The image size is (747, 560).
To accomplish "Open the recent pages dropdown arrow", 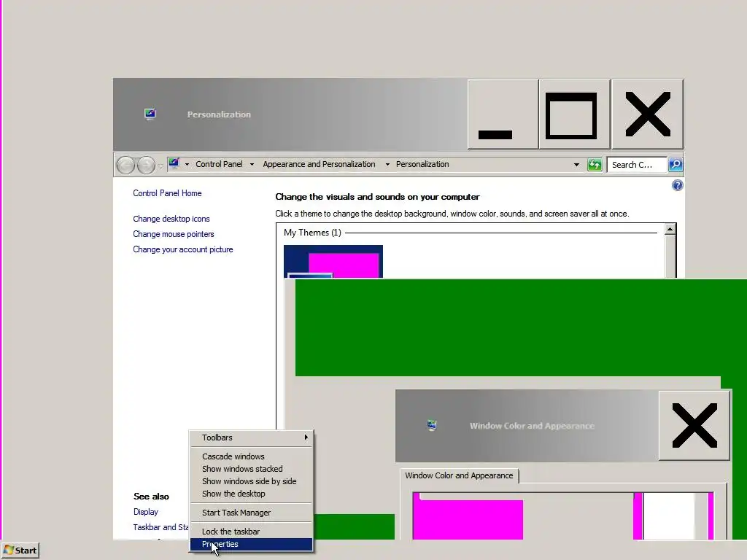I will click(160, 166).
